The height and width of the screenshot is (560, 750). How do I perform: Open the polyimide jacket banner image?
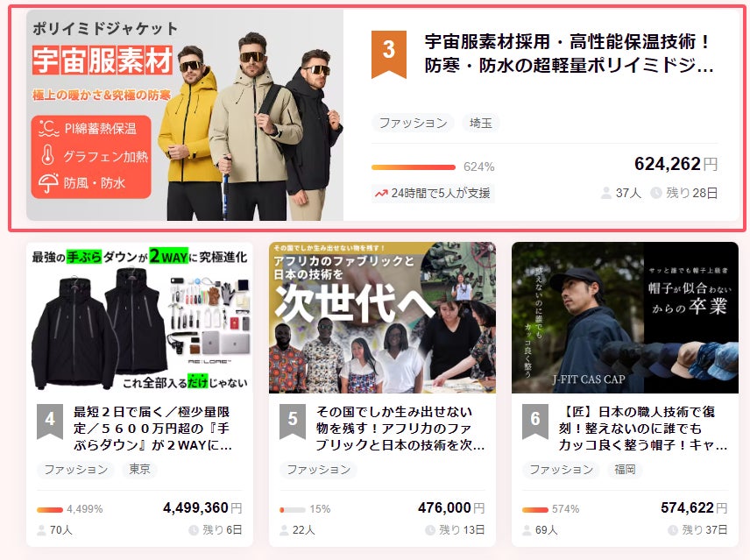(184, 115)
